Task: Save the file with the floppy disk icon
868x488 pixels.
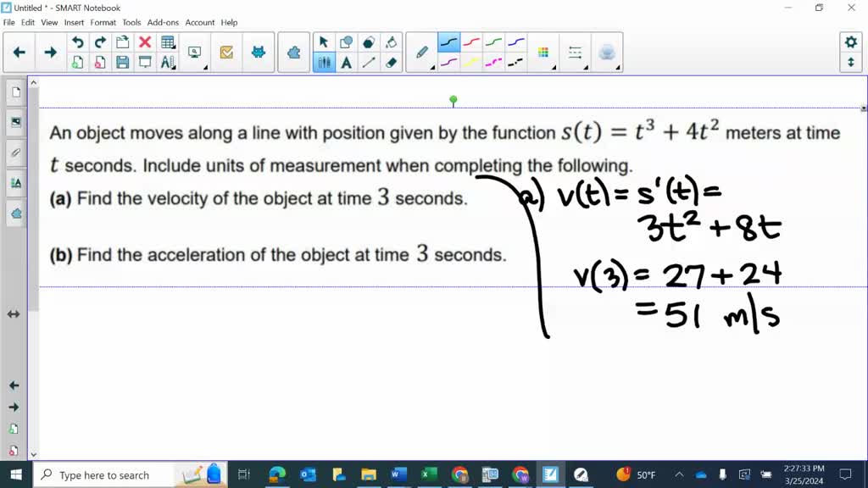Action: pos(122,62)
